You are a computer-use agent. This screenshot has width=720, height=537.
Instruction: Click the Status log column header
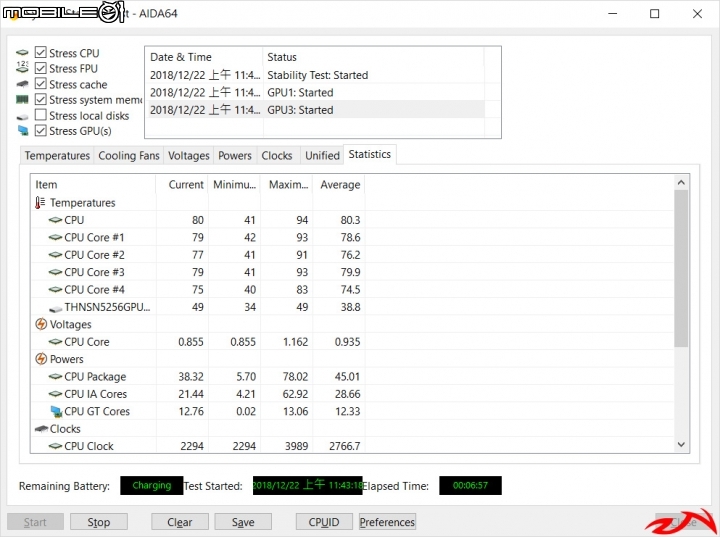(x=373, y=57)
